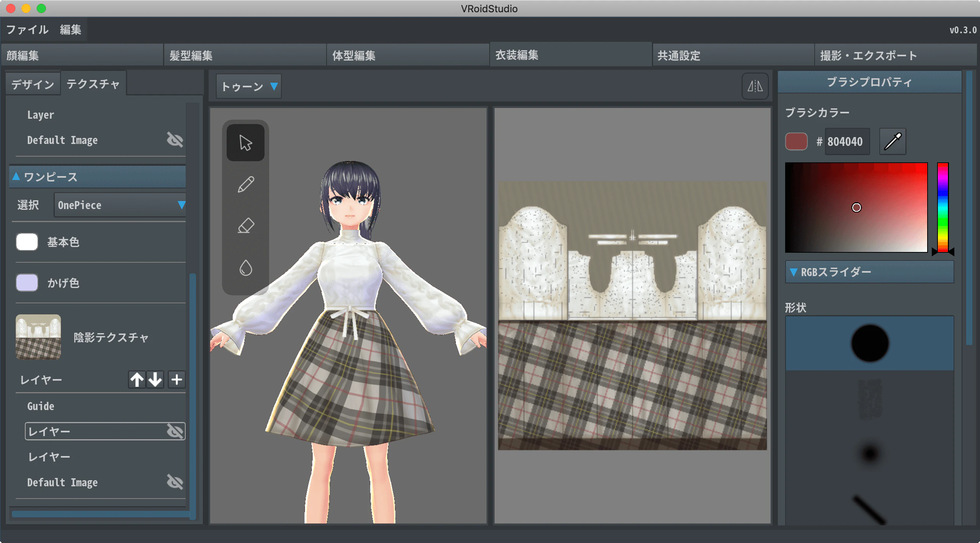Image resolution: width=980 pixels, height=543 pixels.
Task: Switch to 体型編集 tab
Action: (408, 55)
